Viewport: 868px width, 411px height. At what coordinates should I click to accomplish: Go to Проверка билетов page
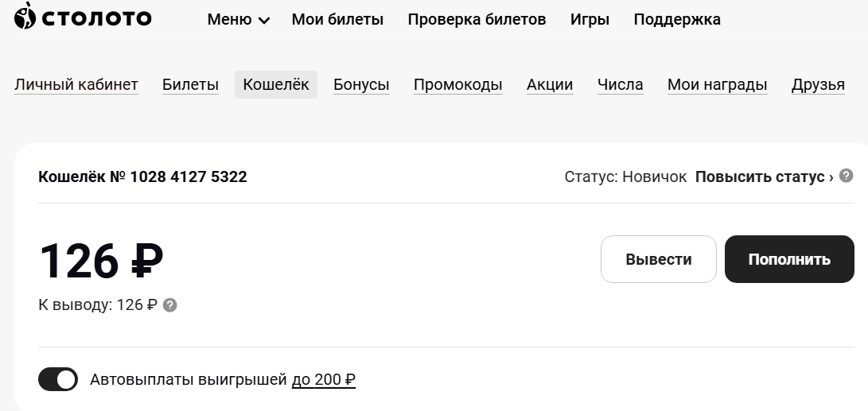pyautogui.click(x=477, y=20)
